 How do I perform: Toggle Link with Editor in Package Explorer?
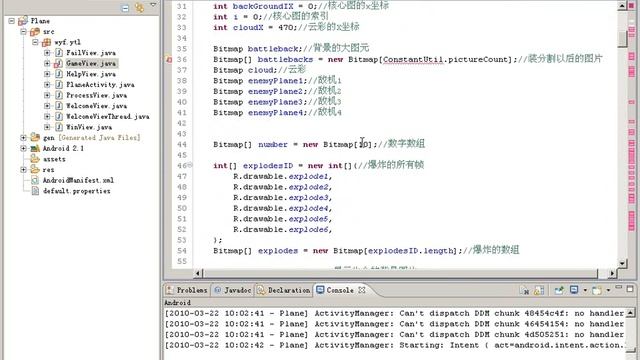point(140,7)
